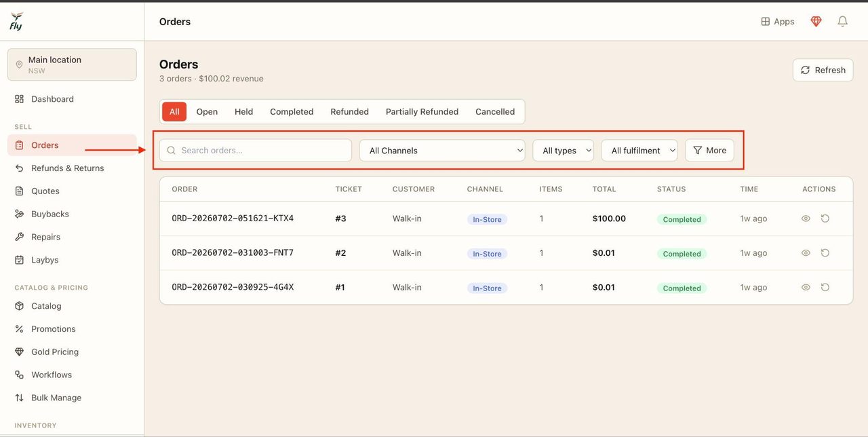Switch to the Held tab
The width and height of the screenshot is (868, 437).
point(243,112)
